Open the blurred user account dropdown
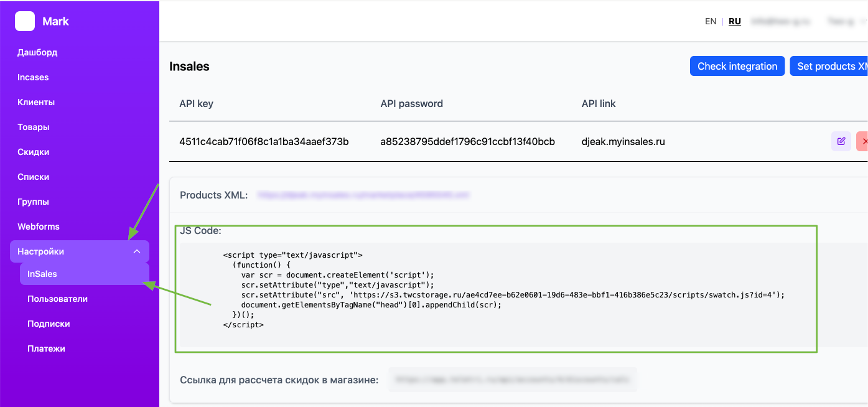Image resolution: width=868 pixels, height=407 pixels. click(843, 21)
